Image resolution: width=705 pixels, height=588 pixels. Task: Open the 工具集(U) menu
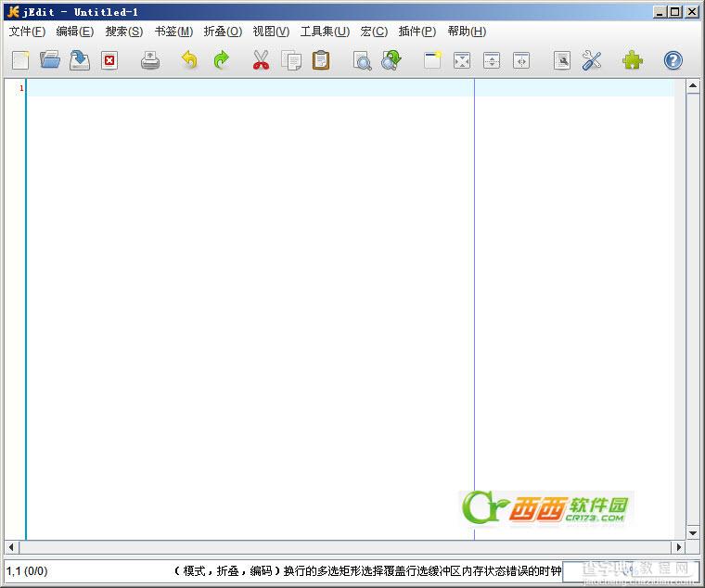point(325,32)
